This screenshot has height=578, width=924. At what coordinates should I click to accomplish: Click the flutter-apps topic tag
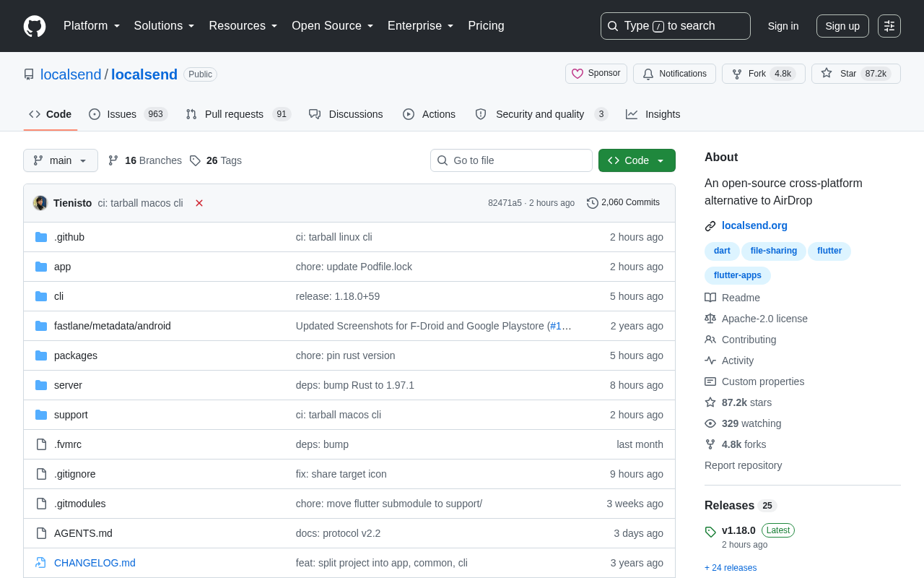coord(738,275)
